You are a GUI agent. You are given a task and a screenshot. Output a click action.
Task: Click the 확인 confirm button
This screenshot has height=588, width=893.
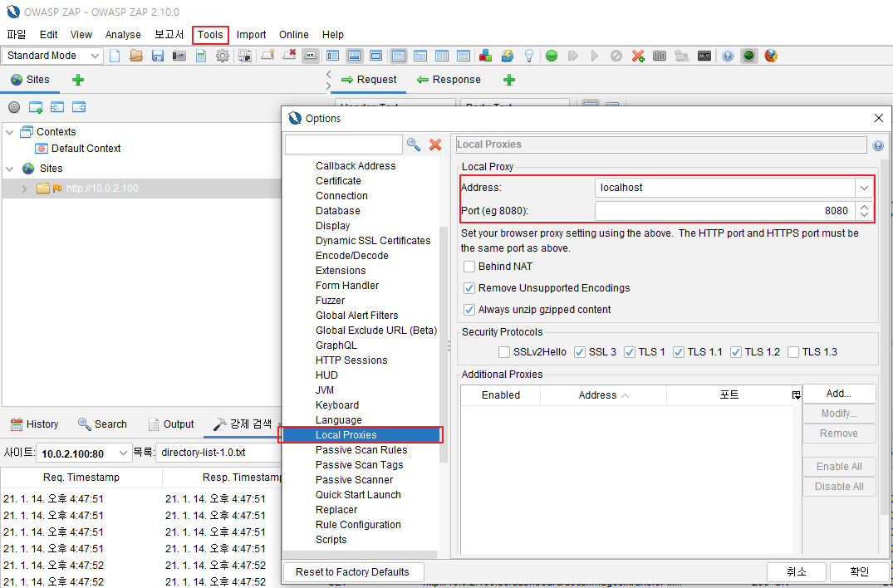(860, 572)
